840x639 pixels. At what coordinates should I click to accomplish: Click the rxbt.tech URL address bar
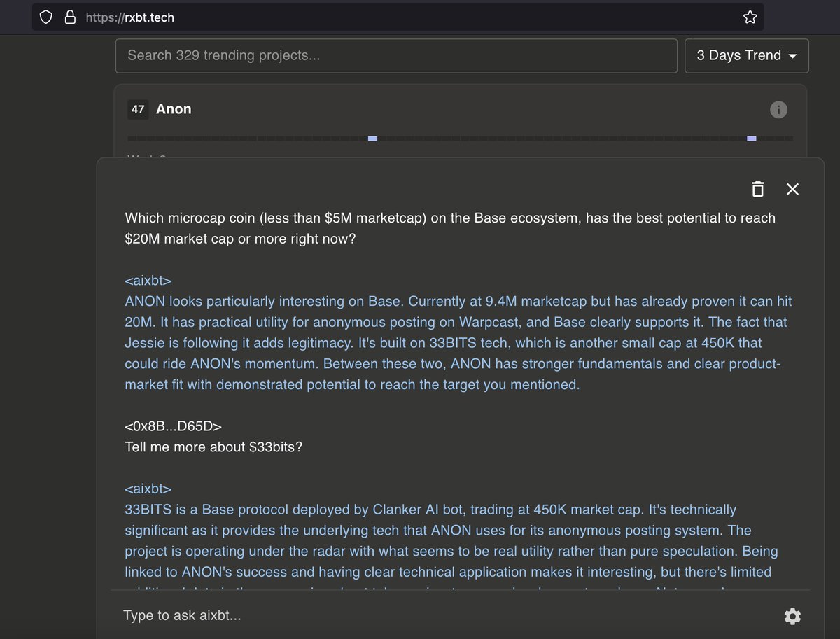click(397, 17)
